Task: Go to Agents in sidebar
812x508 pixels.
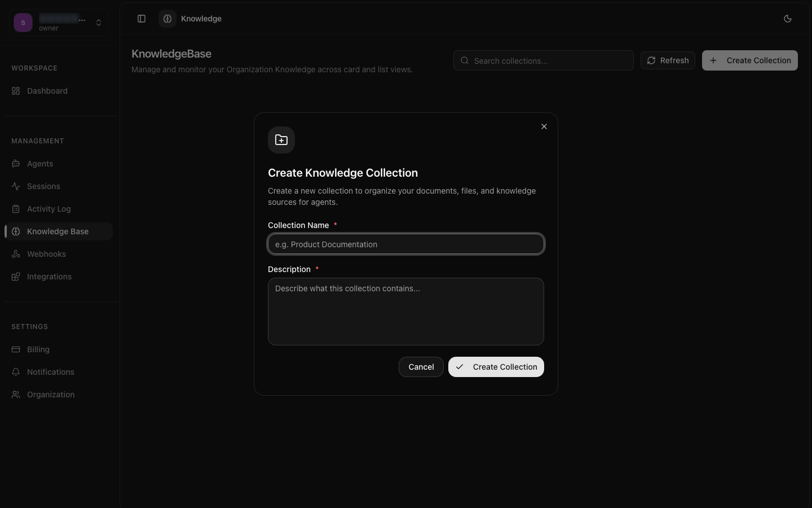Action: coord(59,164)
